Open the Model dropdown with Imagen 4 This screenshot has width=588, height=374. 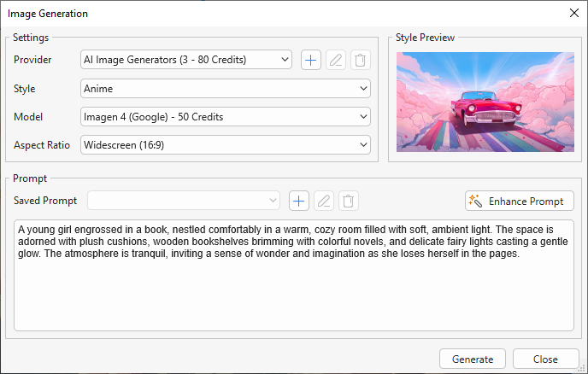[225, 116]
